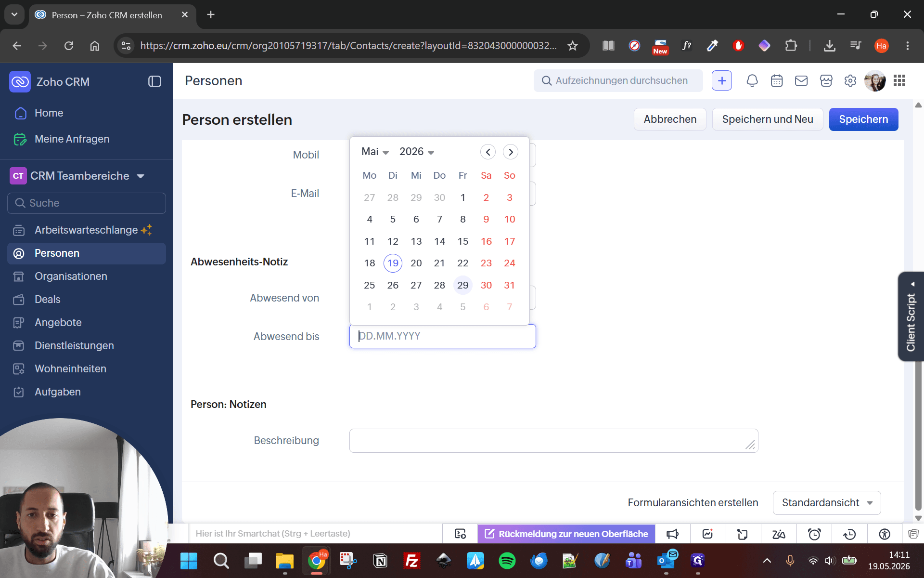Screen dimensions: 924x578
Task: Click the marketplace store icon in header
Action: pyautogui.click(x=826, y=81)
